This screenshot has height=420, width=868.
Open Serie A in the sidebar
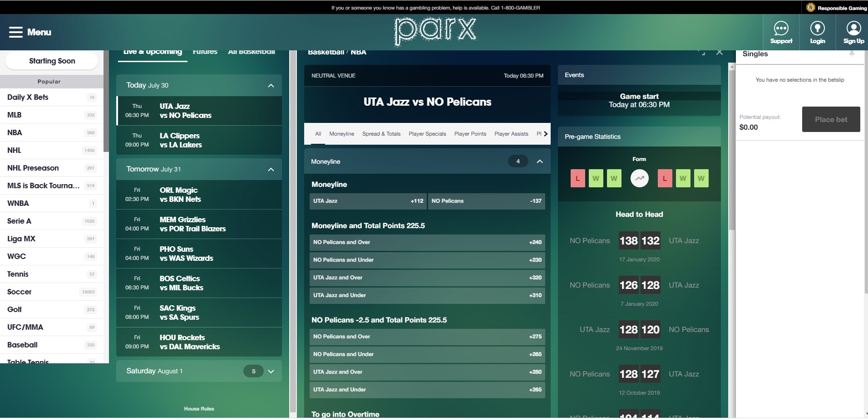52,221
